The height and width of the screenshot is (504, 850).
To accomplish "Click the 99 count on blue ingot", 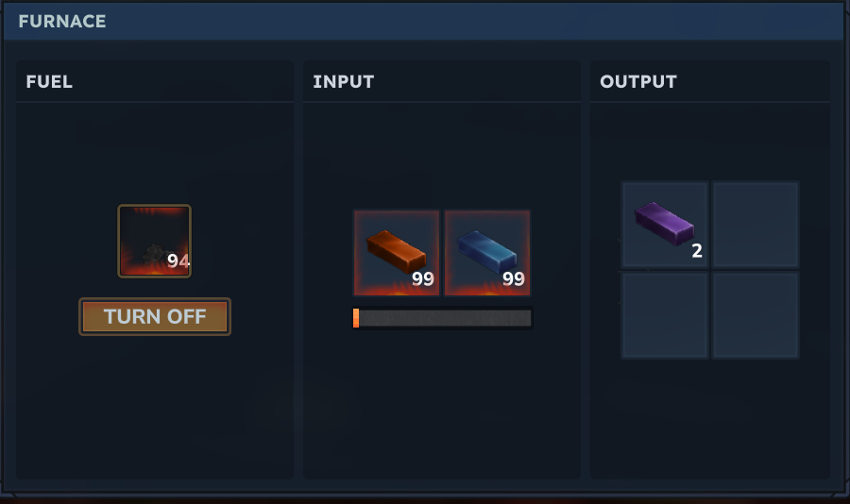I will click(514, 279).
